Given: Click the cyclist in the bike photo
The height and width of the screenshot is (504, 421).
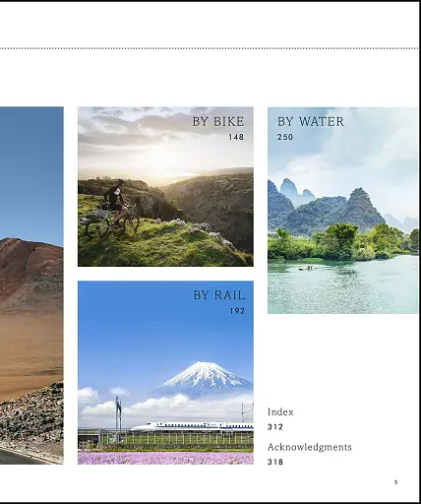Looking at the screenshot, I should [x=115, y=204].
